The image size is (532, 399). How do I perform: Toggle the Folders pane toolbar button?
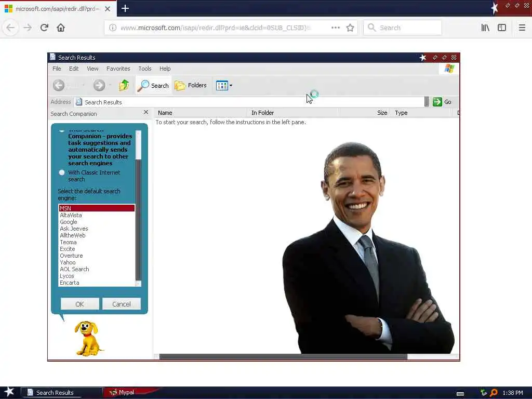(191, 86)
